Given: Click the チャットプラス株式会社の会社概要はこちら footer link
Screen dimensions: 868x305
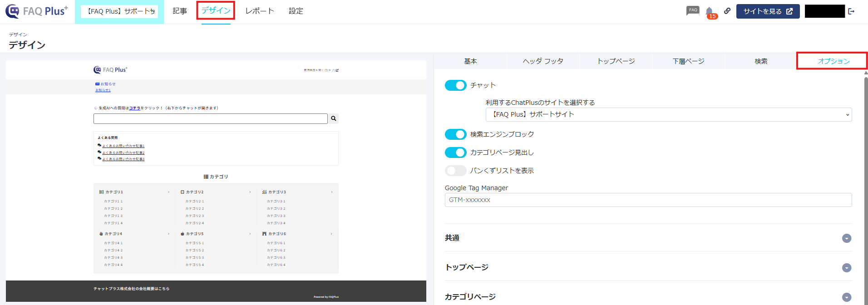Looking at the screenshot, I should 131,289.
